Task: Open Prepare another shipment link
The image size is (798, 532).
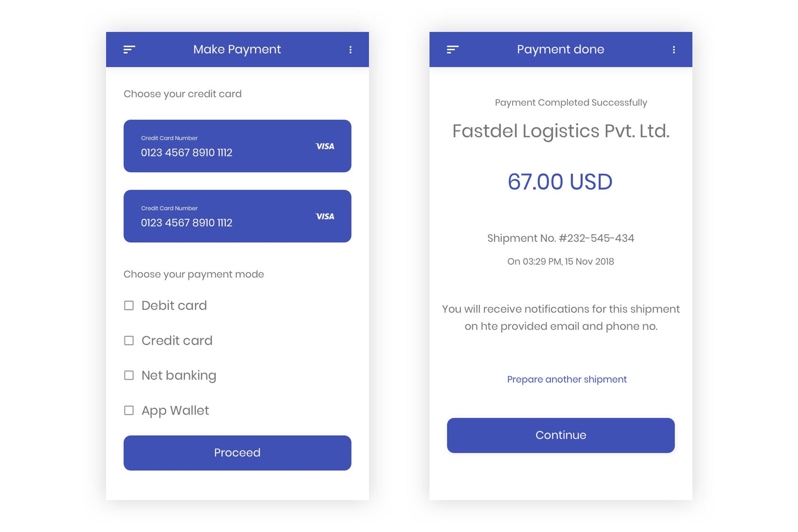Action: click(566, 379)
